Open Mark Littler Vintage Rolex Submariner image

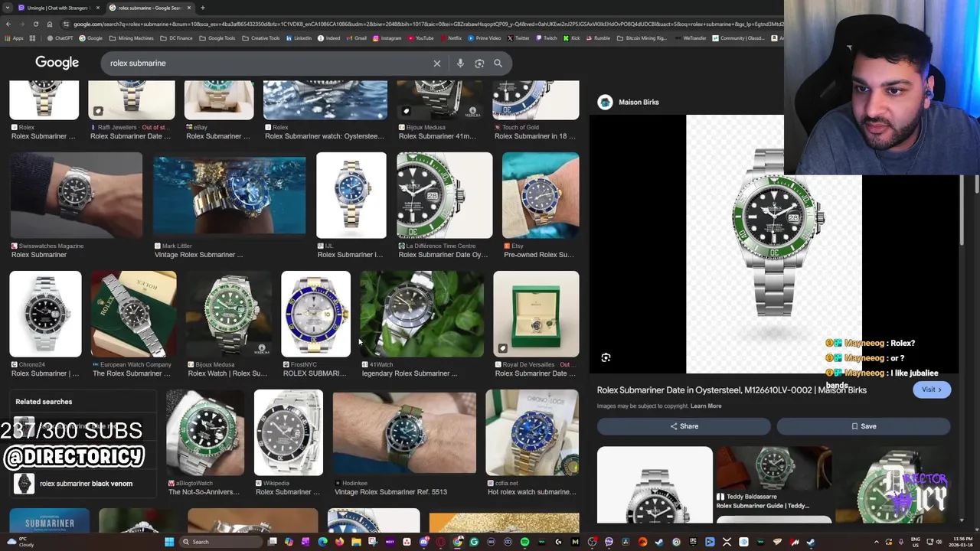pos(229,195)
